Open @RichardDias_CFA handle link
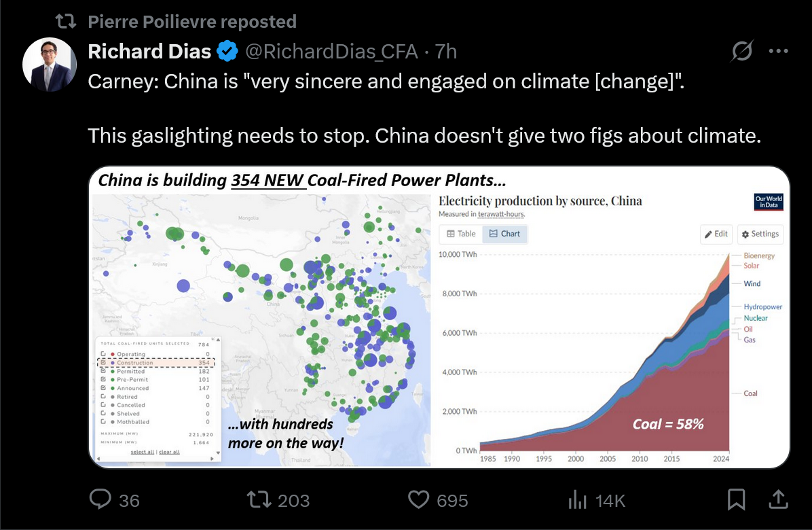 tap(331, 51)
